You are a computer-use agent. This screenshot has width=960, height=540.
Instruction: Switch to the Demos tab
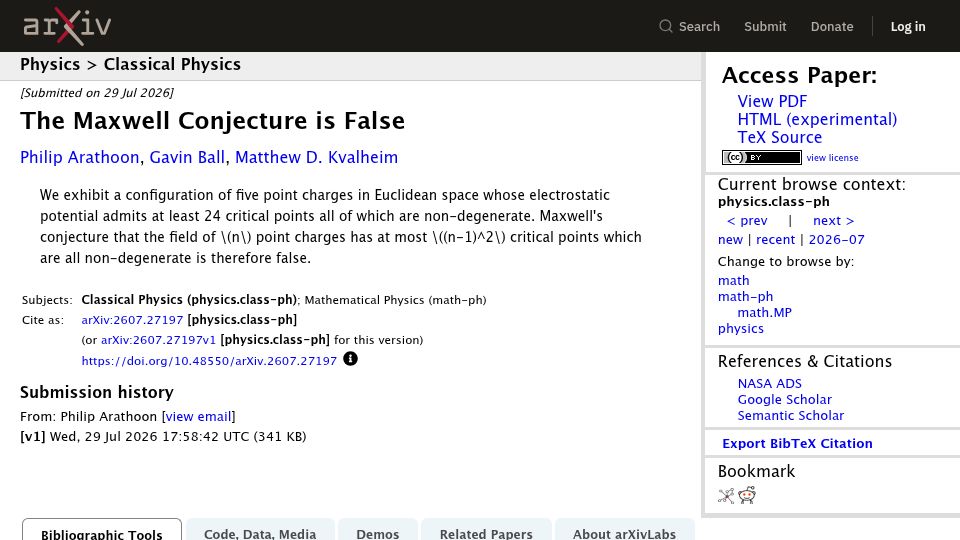(378, 530)
